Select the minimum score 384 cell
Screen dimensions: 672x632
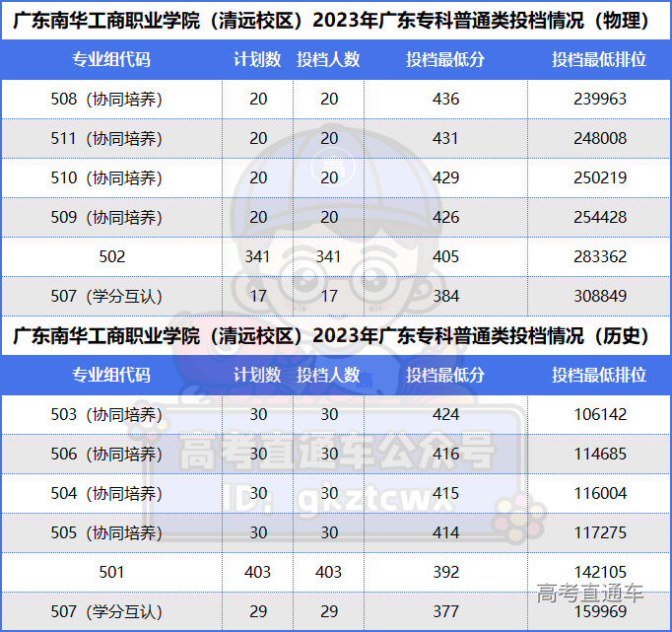pos(445,296)
